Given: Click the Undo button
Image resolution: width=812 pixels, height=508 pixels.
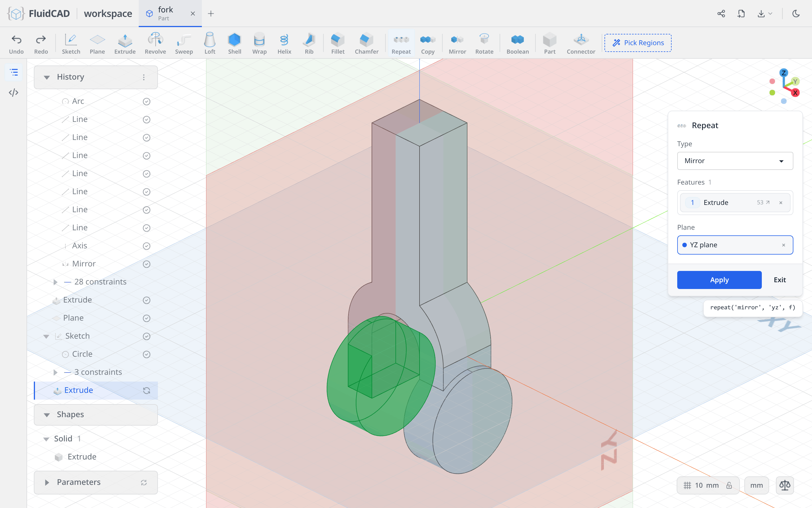Looking at the screenshot, I should point(16,43).
